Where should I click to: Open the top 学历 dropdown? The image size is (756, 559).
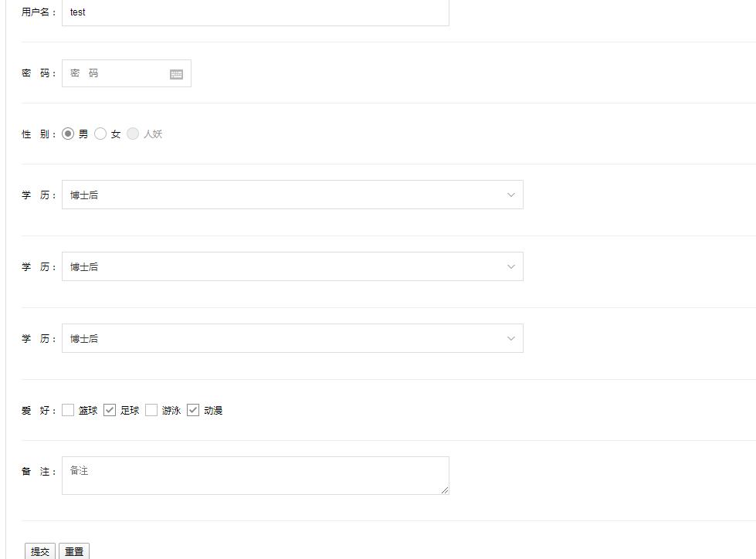[x=292, y=195]
